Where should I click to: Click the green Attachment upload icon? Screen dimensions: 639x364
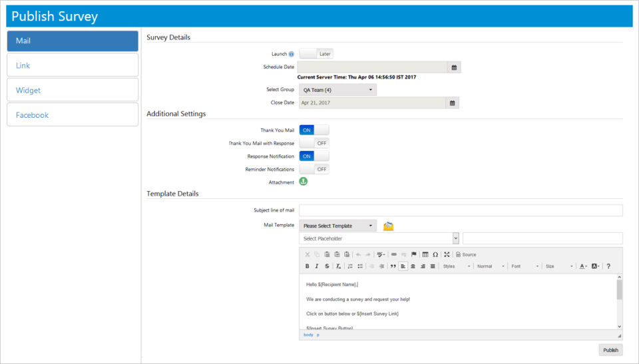click(304, 182)
